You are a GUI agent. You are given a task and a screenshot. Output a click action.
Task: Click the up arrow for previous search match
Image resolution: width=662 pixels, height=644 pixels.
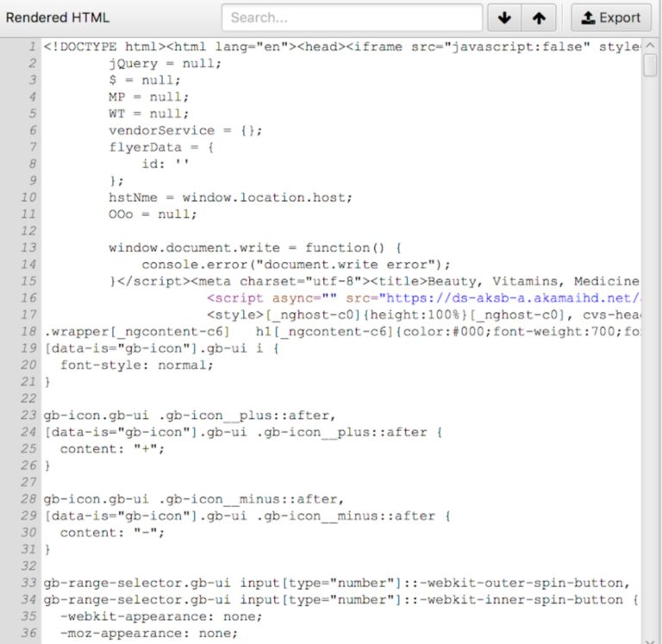(539, 18)
